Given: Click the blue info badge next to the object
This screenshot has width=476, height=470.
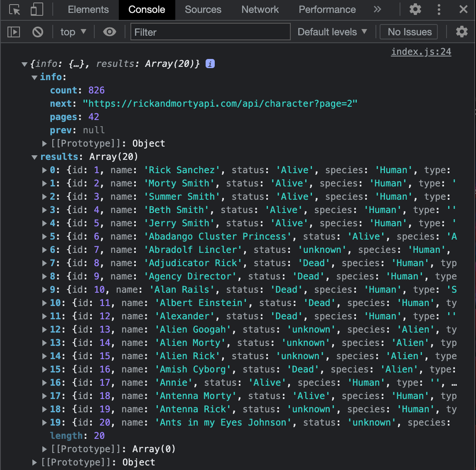Looking at the screenshot, I should coord(210,64).
